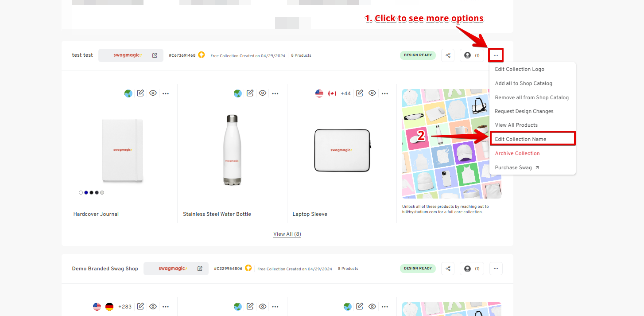Toggle visibility eye on Laptop Sleeve
This screenshot has height=316, width=644.
point(372,94)
